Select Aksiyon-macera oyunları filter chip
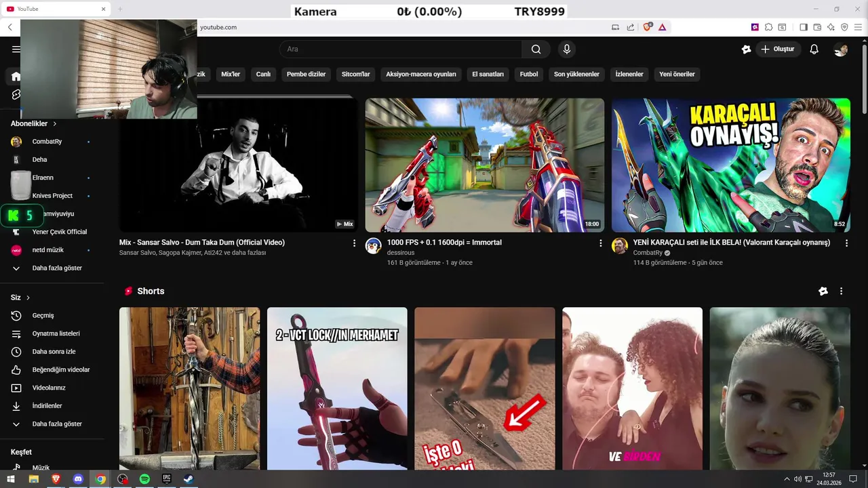Viewport: 868px width, 488px height. 421,74
